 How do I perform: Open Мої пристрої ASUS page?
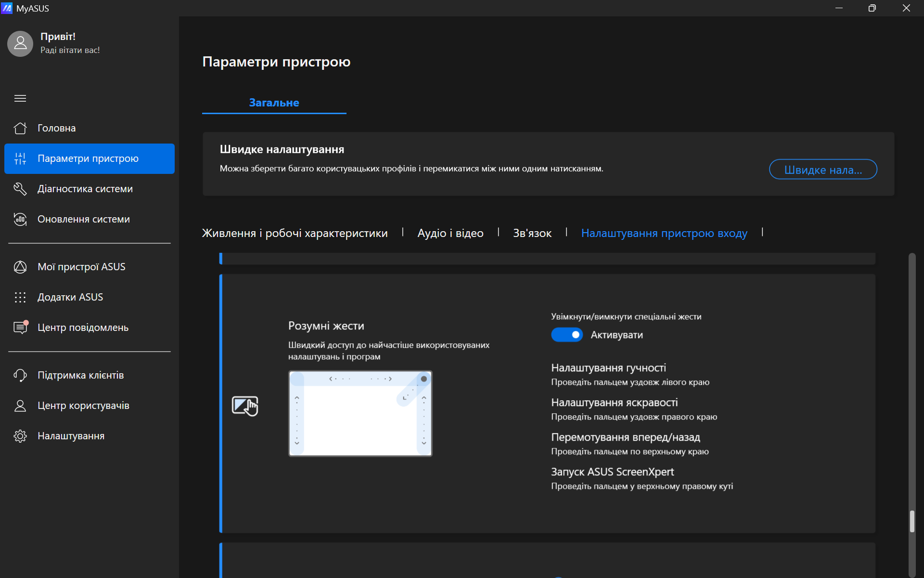tap(81, 267)
